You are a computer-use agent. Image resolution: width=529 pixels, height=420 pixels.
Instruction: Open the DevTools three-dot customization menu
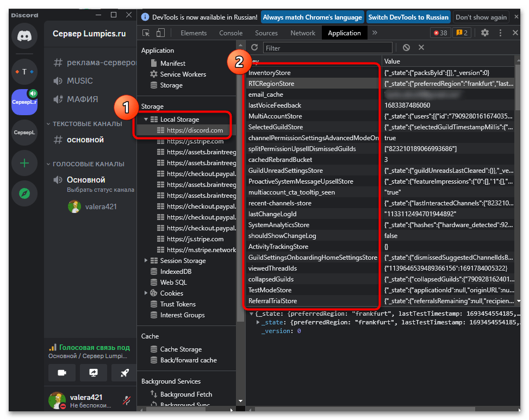pyautogui.click(x=500, y=33)
